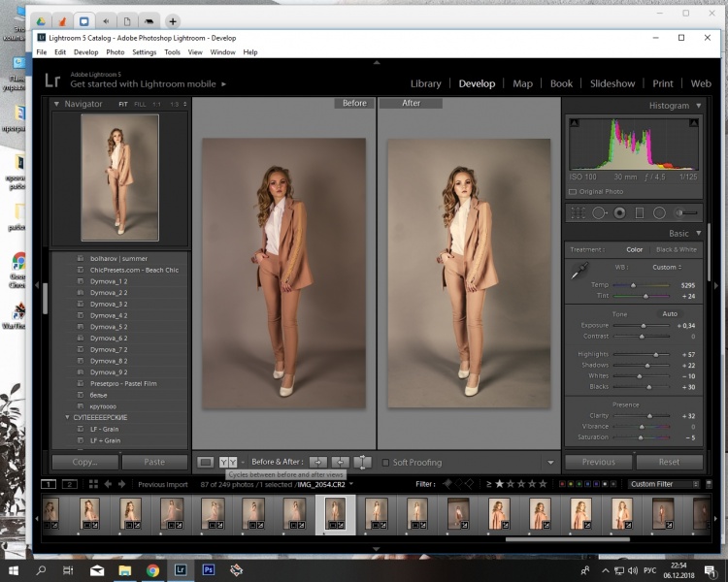Open File Explorer from taskbar

[x=125, y=570]
